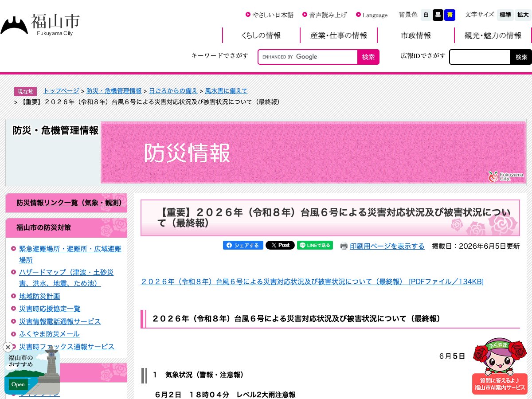
Task: Set background color to 青
Action: pyautogui.click(x=450, y=15)
